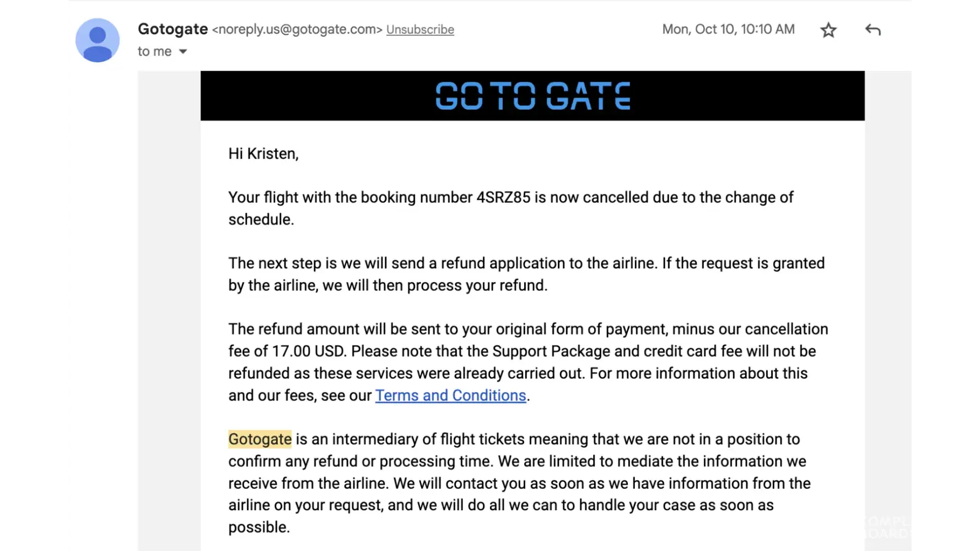980x551 pixels.
Task: Star this Gotogate email
Action: coord(828,30)
